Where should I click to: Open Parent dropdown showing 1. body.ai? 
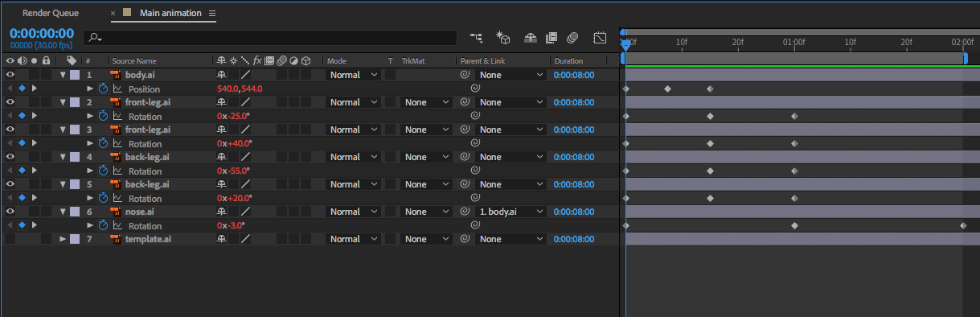[x=512, y=212]
